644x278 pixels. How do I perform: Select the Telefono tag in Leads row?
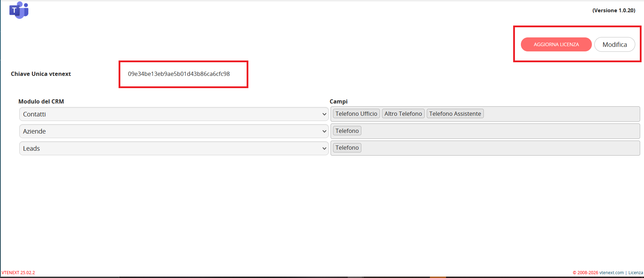(347, 148)
